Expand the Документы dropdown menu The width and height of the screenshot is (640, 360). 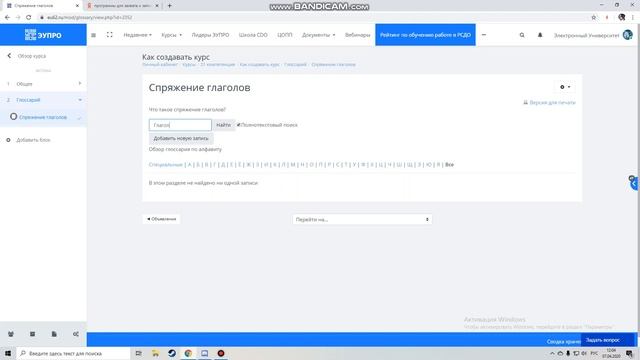tap(318, 35)
